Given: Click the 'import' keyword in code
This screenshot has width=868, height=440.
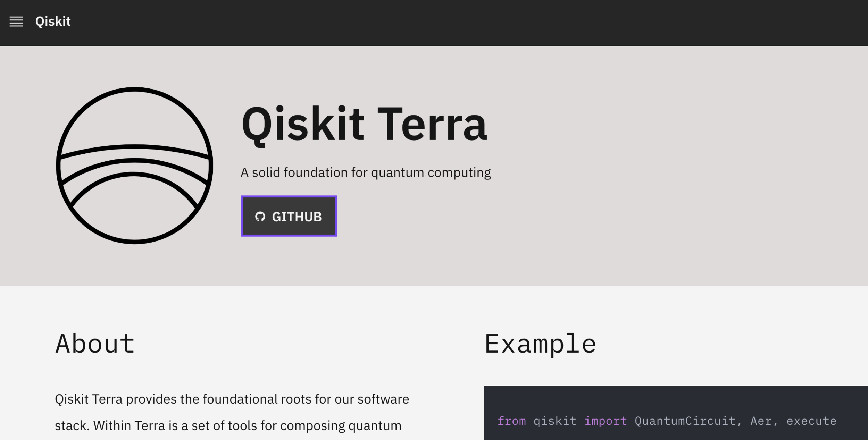Looking at the screenshot, I should pos(606,421).
